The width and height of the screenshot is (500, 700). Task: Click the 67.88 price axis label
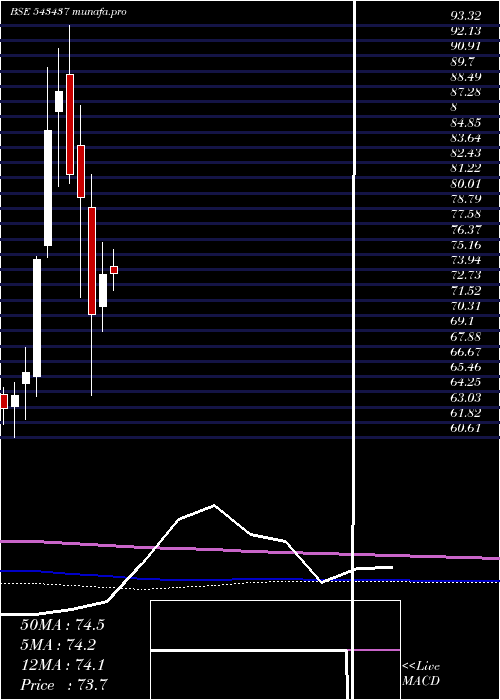click(466, 336)
